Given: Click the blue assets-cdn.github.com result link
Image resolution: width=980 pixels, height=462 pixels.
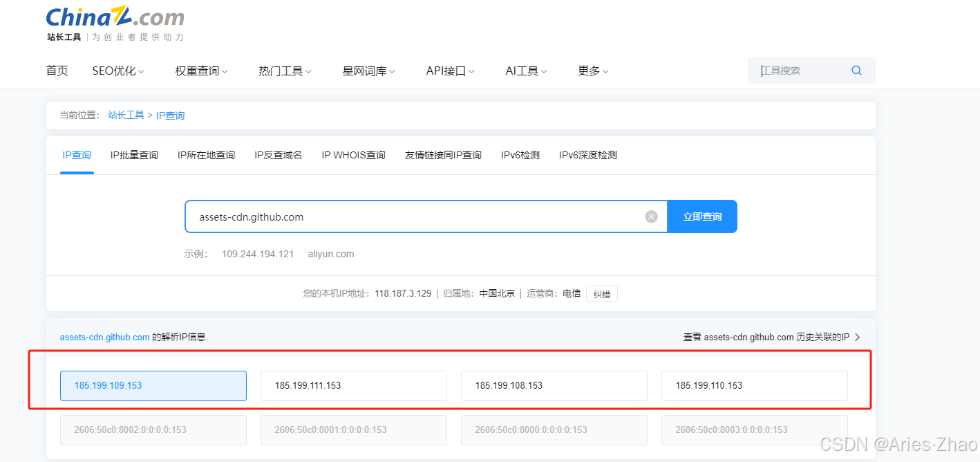Looking at the screenshot, I should pos(105,338).
